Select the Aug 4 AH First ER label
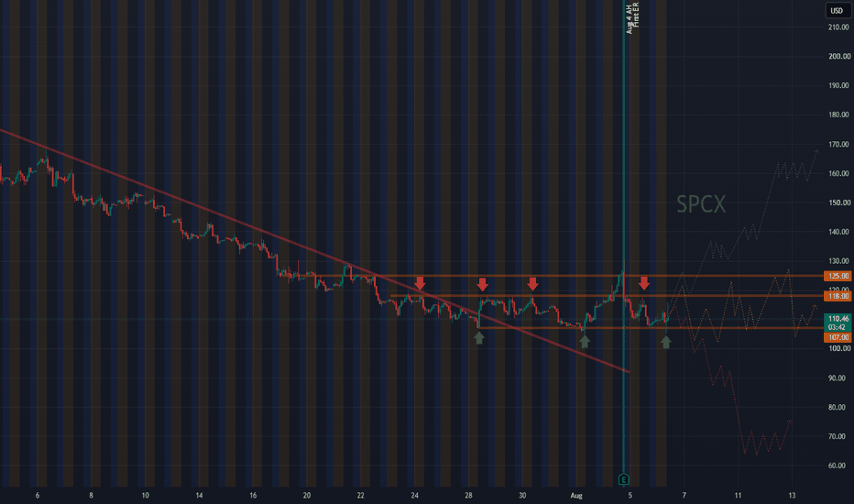This screenshot has height=504, width=854. pyautogui.click(x=632, y=17)
